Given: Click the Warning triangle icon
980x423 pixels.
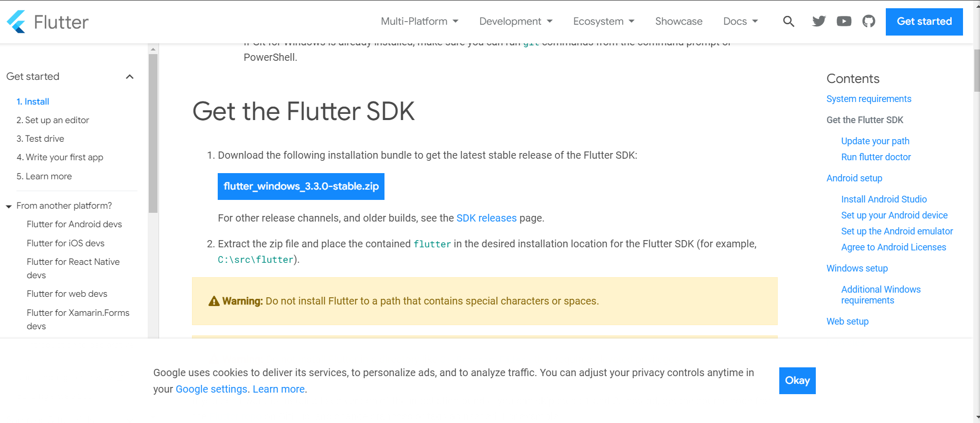Looking at the screenshot, I should (214, 301).
